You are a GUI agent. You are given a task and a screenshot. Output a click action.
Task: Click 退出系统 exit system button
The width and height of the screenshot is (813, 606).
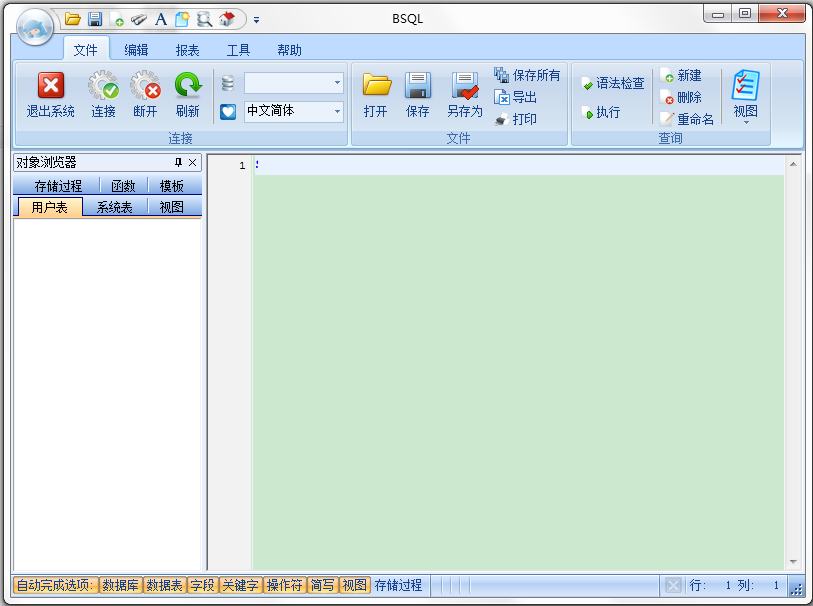pos(50,95)
